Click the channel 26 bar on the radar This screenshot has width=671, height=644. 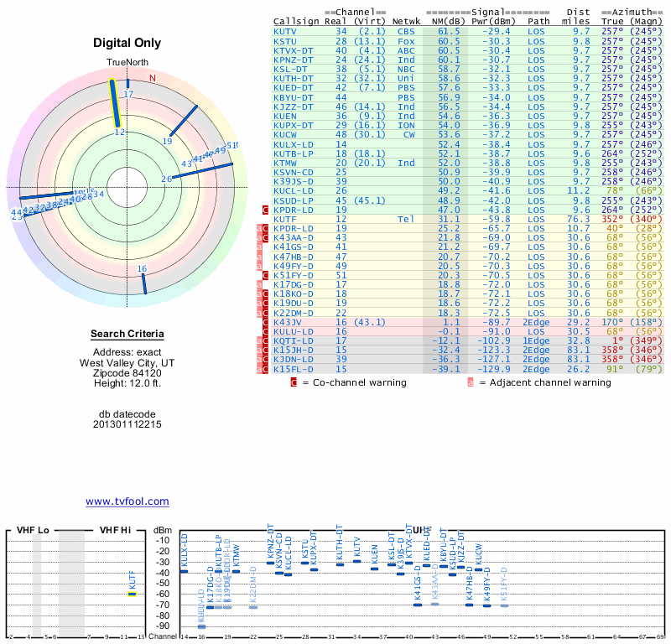202,171
